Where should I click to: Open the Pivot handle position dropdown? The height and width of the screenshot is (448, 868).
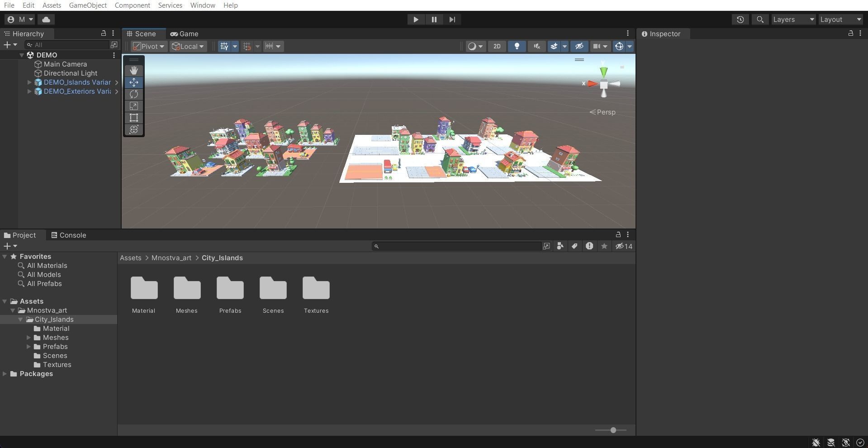coord(149,46)
